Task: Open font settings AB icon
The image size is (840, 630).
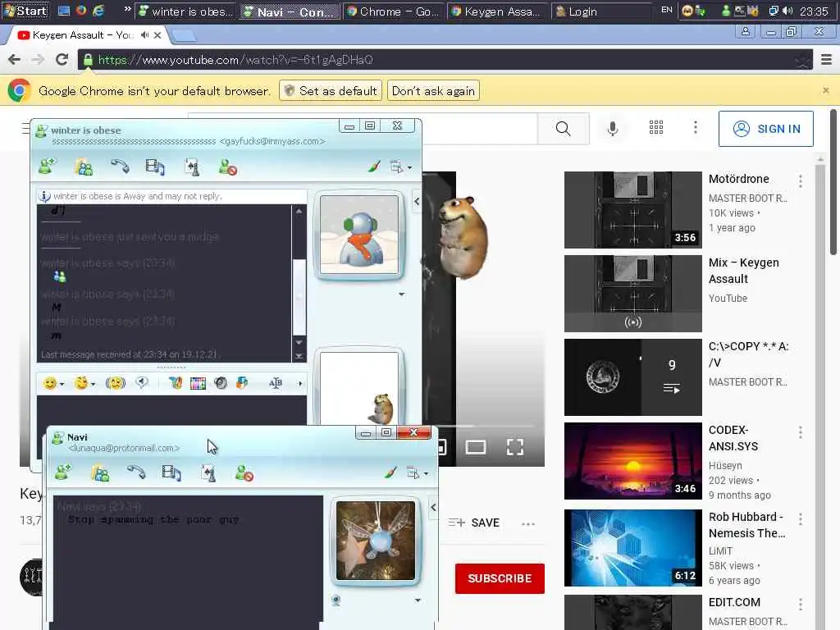Action: coord(276,383)
